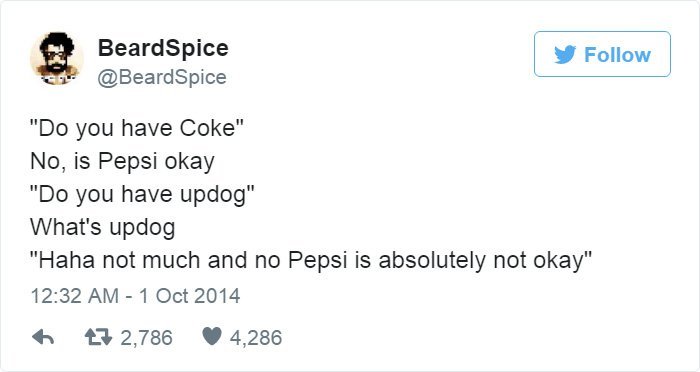Click the word "Coke" in first line
700x372 pixels.
pyautogui.click(x=208, y=129)
